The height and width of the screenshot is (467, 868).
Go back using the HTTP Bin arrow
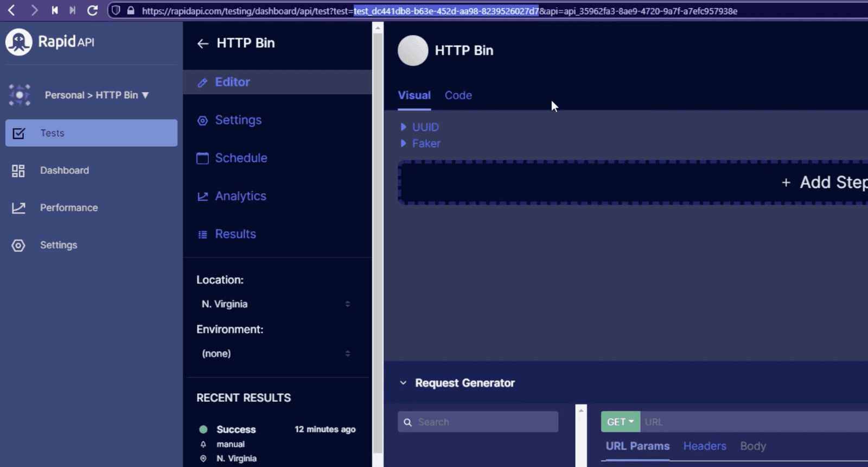tap(203, 44)
